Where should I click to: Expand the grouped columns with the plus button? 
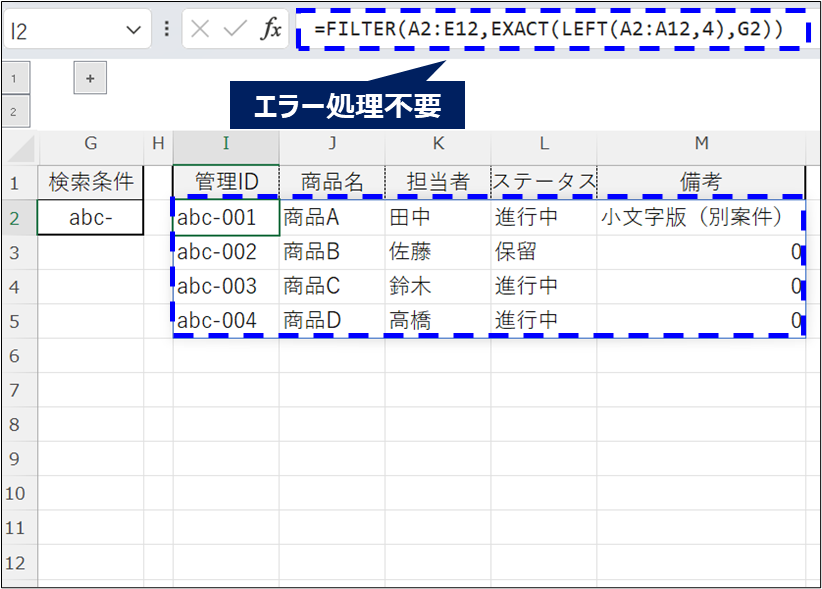click(x=89, y=77)
